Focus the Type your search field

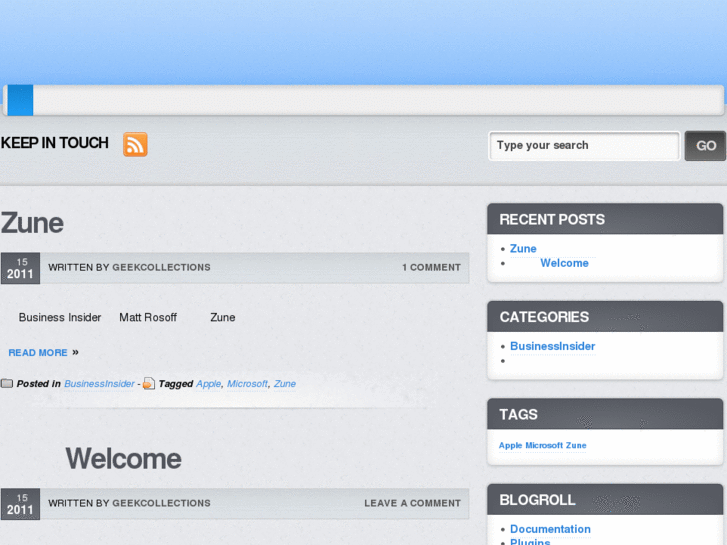[x=584, y=146]
